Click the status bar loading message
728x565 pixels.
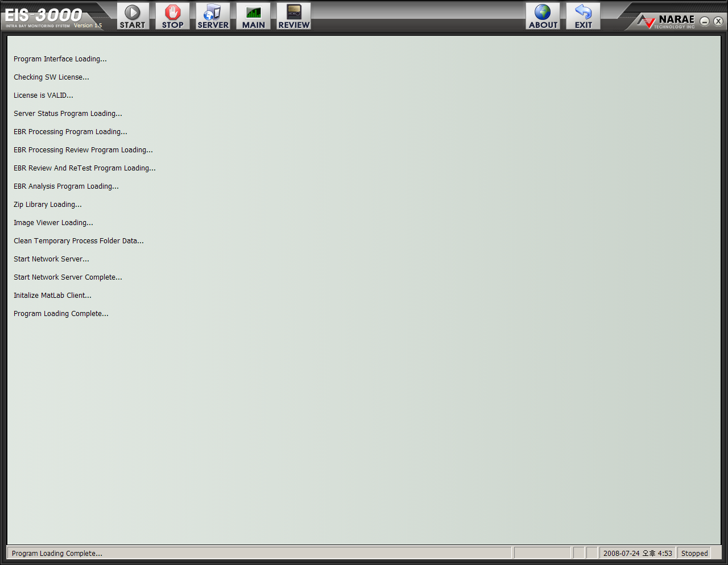click(x=57, y=553)
